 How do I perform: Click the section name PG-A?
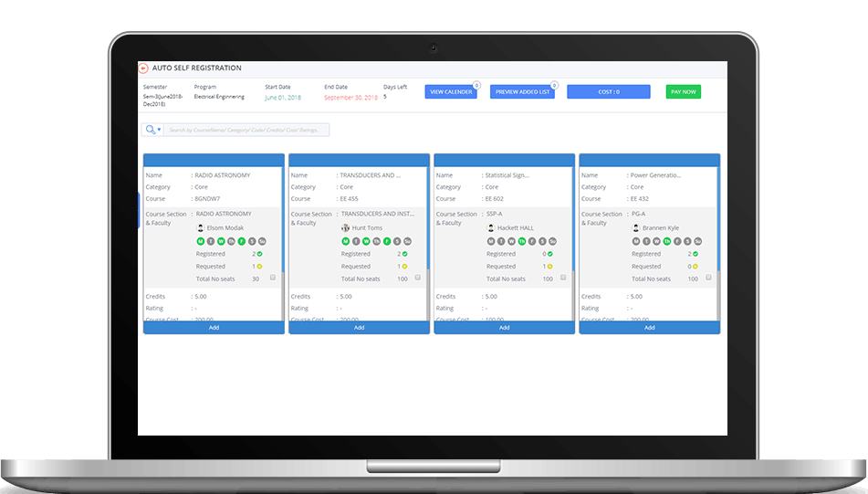click(x=638, y=214)
